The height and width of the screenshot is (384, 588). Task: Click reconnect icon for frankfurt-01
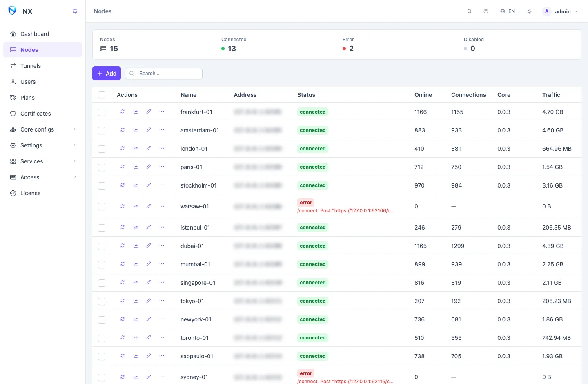[122, 112]
